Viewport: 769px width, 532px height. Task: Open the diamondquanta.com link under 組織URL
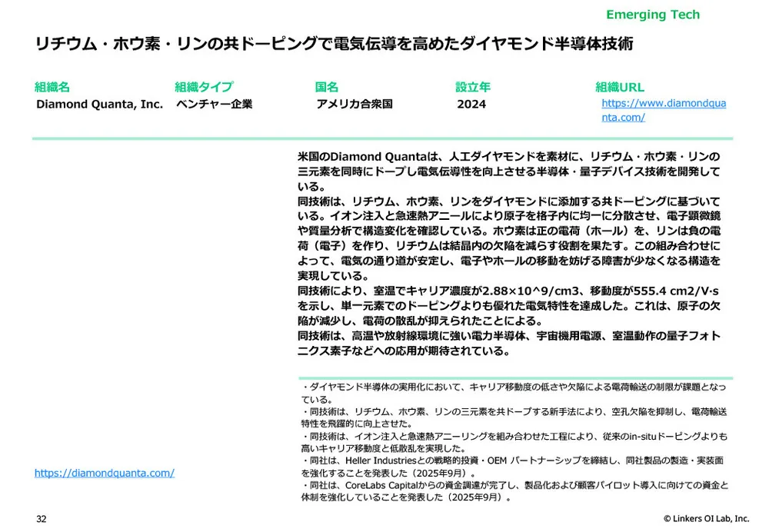click(662, 110)
